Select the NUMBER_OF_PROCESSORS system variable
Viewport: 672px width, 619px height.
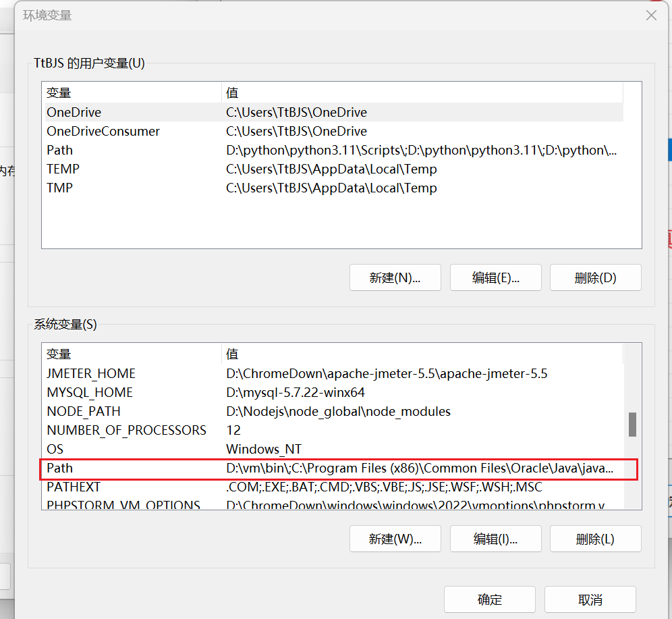333,430
